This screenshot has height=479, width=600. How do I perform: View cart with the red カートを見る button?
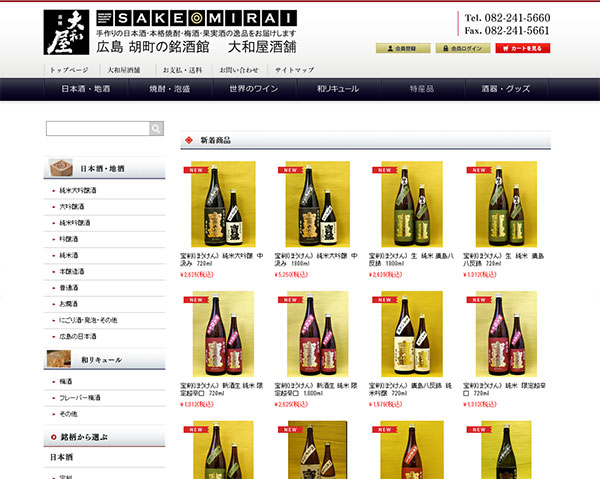click(x=523, y=48)
